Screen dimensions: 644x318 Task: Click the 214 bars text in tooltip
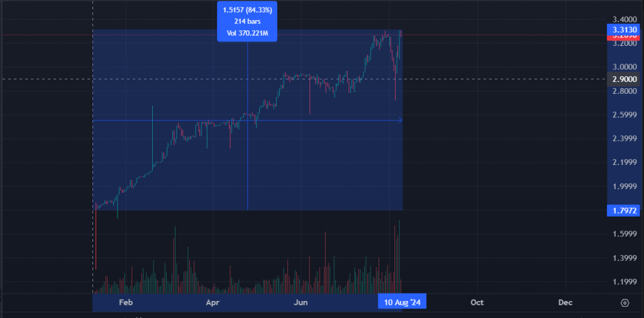click(247, 21)
